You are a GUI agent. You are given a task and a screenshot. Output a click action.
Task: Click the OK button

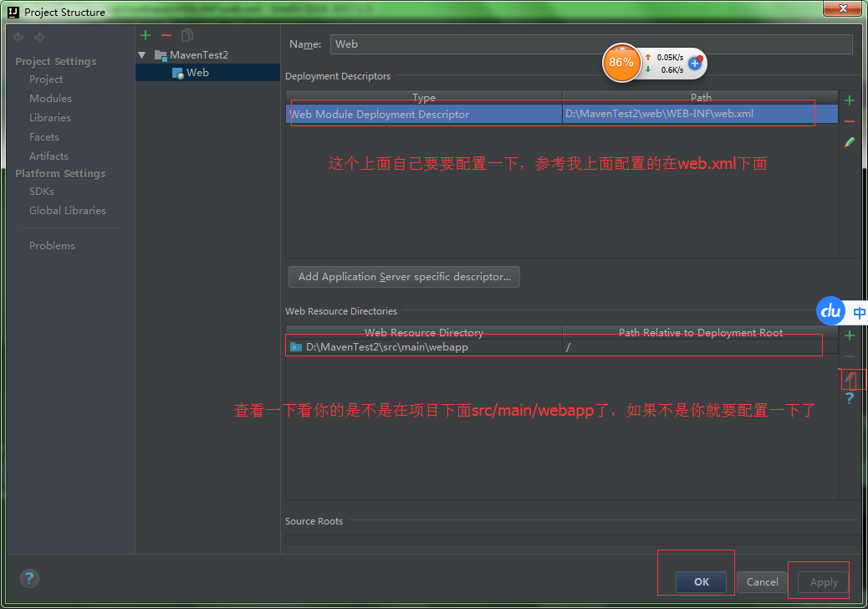tap(701, 582)
